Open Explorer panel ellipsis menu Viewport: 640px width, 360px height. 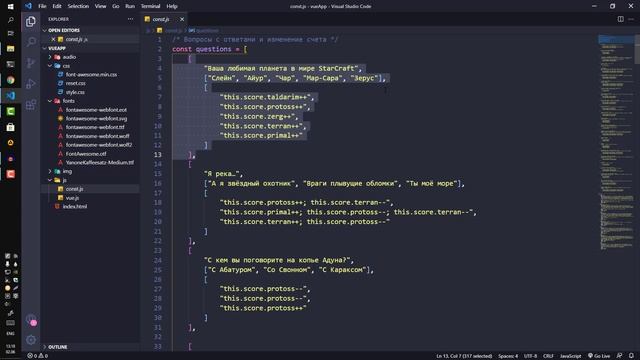[x=130, y=19]
